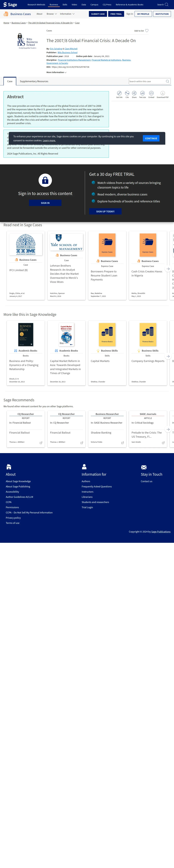Click Wits Business School publisher link

tap(67, 53)
